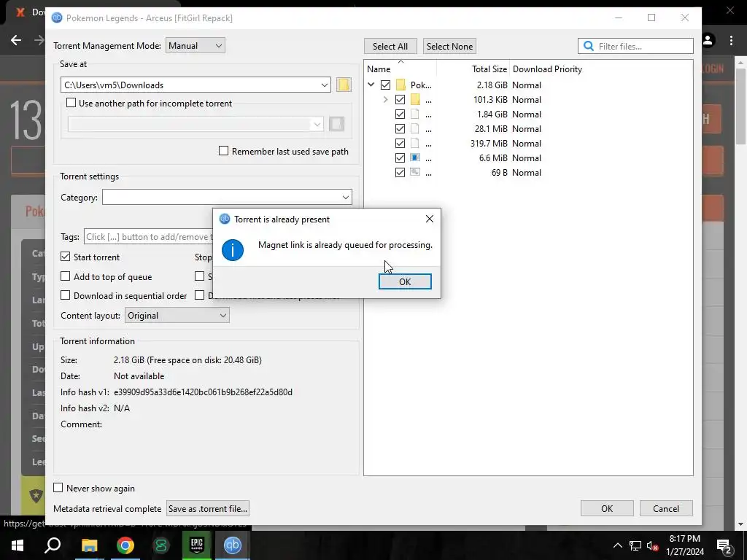Sort by the Download Priority column header
This screenshot has width=747, height=560.
[547, 69]
